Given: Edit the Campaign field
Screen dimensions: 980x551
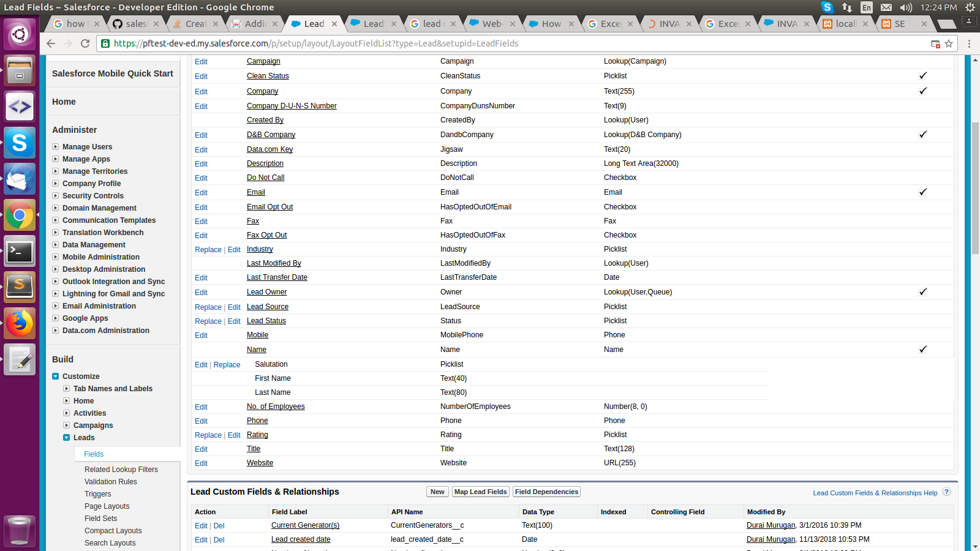Looking at the screenshot, I should click(201, 62).
